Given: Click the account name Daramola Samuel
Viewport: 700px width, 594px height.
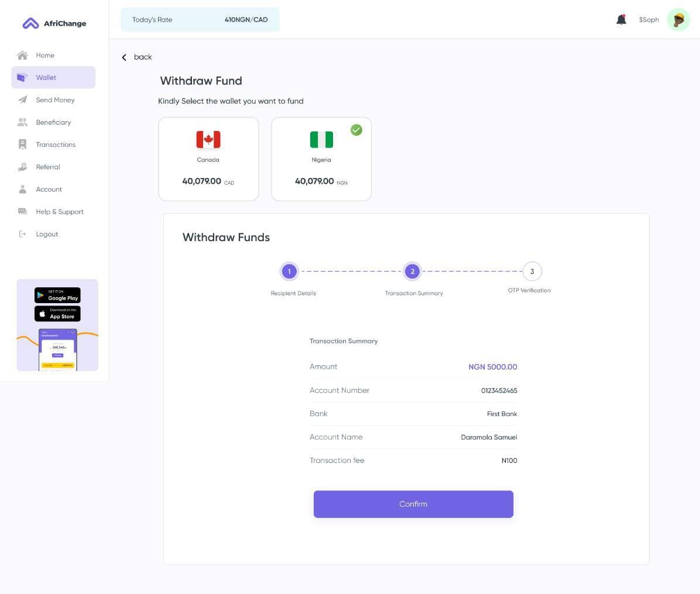Looking at the screenshot, I should pyautogui.click(x=489, y=437).
